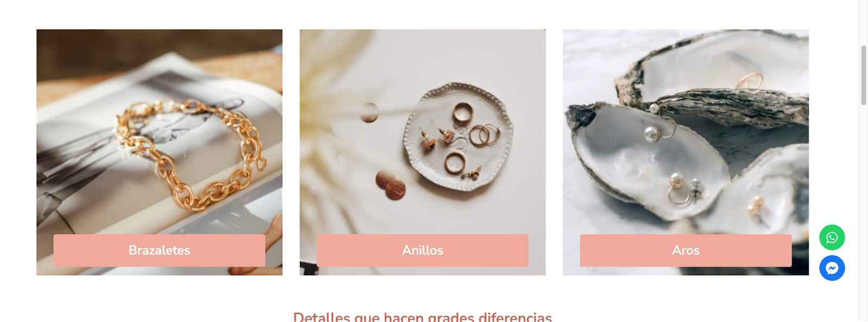Open the blue Messenger chat icon
868x322 pixels.
coord(832,268)
